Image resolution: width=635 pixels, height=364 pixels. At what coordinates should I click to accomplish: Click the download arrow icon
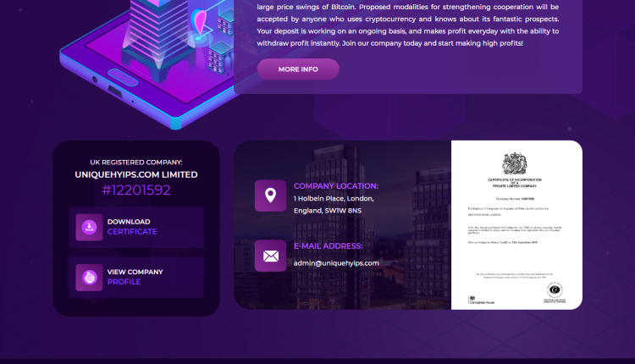click(x=89, y=227)
